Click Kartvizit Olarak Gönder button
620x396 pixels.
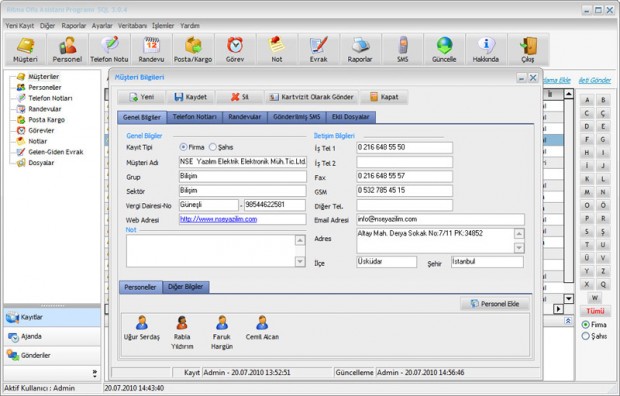pyautogui.click(x=312, y=97)
